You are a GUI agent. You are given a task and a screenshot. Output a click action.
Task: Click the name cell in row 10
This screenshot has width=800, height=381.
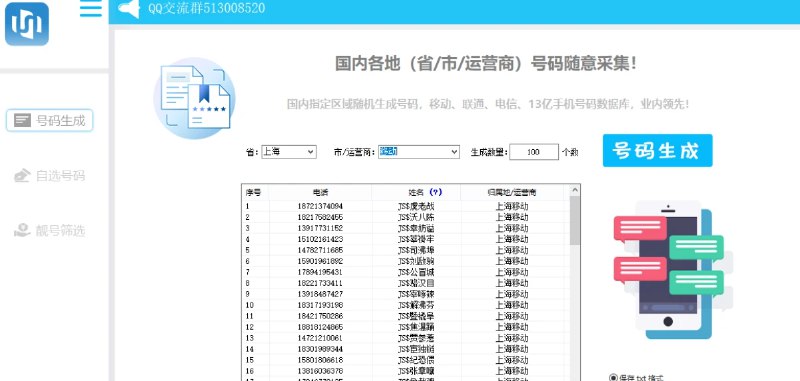416,305
